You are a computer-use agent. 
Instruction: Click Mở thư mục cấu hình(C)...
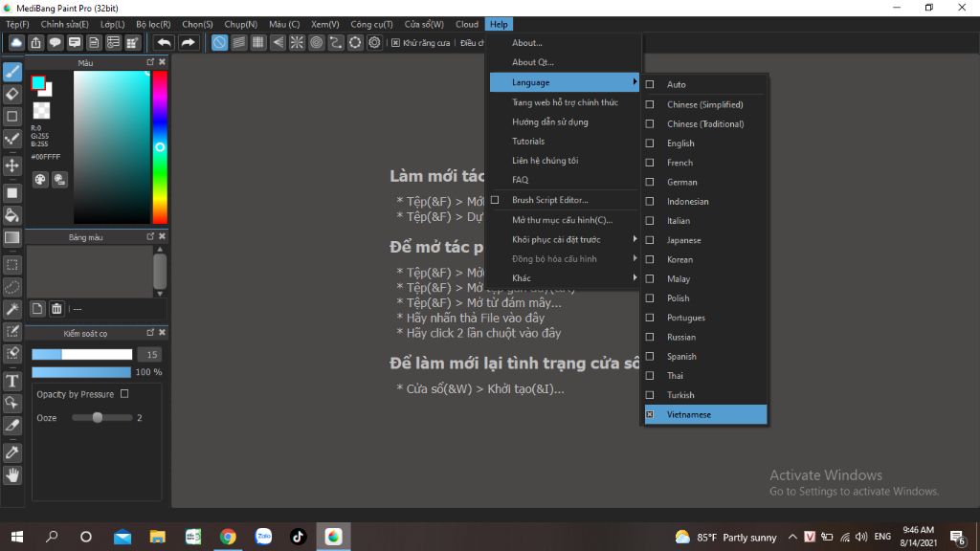[565, 220]
